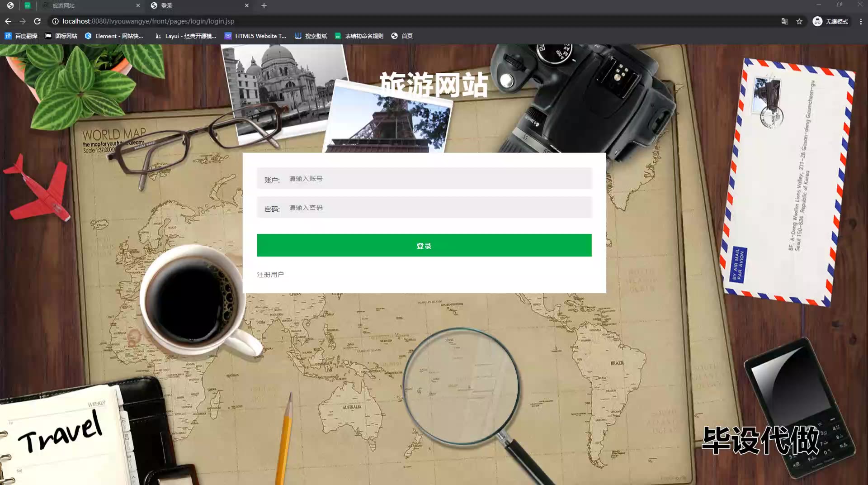Restore down the browser window
Viewport: 868px width, 485px height.
[x=840, y=5]
